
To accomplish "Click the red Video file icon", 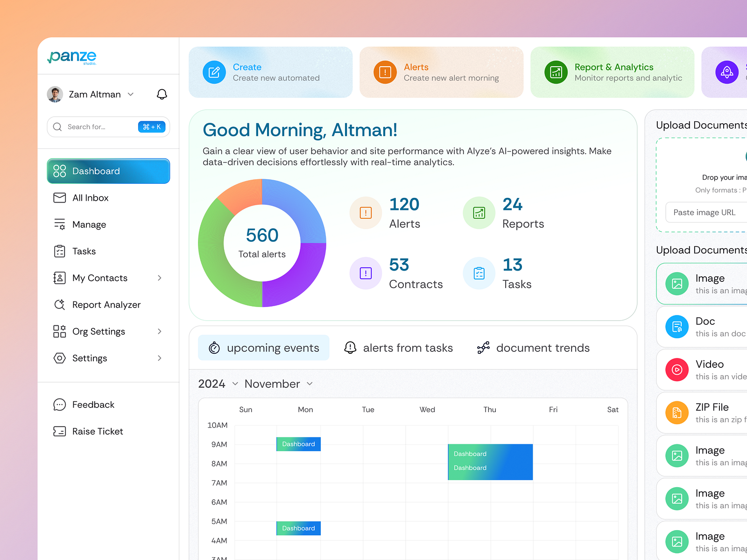I will (677, 370).
